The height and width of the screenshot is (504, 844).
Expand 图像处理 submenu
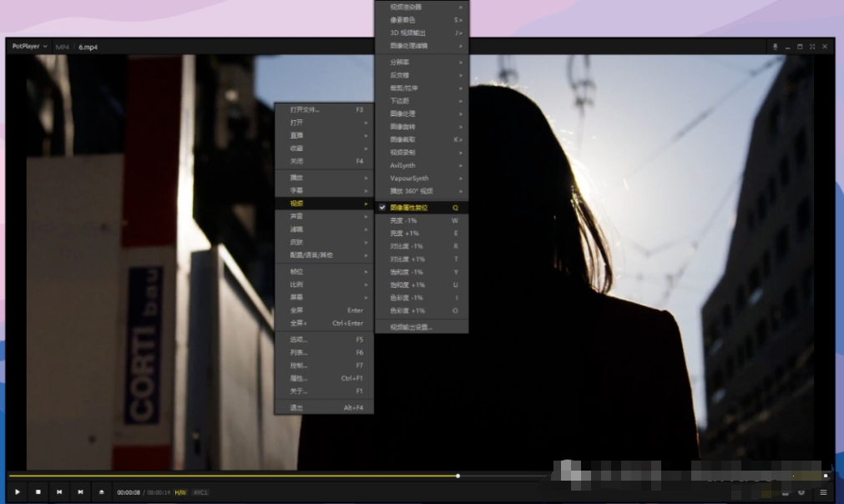pos(422,114)
